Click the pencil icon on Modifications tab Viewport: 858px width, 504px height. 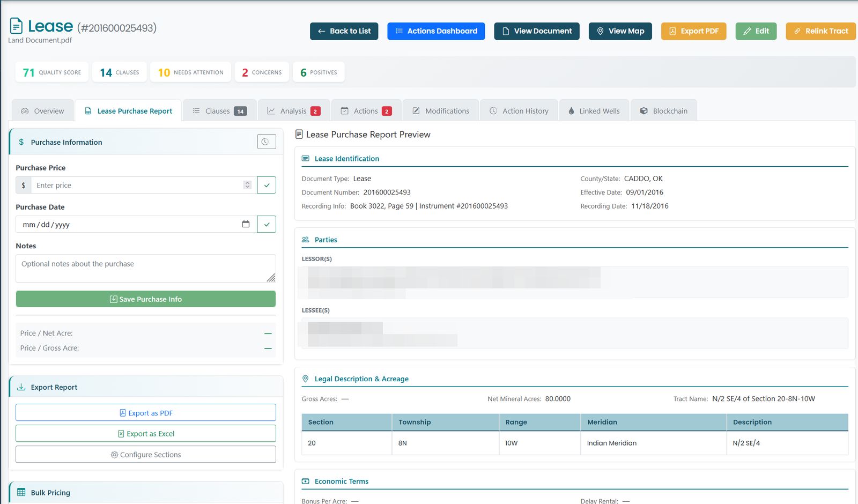pos(416,111)
